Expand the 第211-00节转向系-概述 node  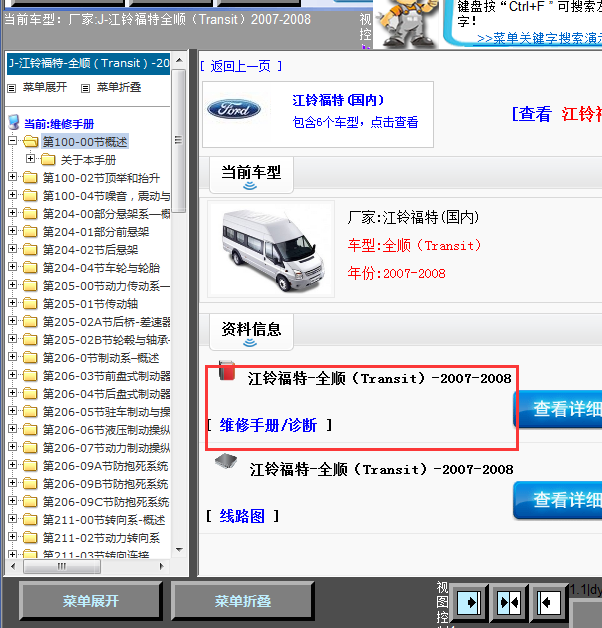(x=12, y=519)
